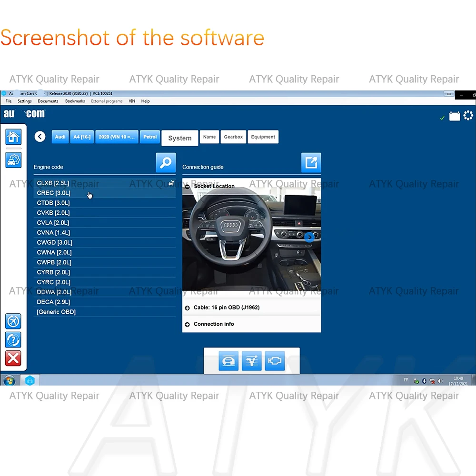The width and height of the screenshot is (476, 476).
Task: Click the system scan tree icon
Action: pos(252,361)
